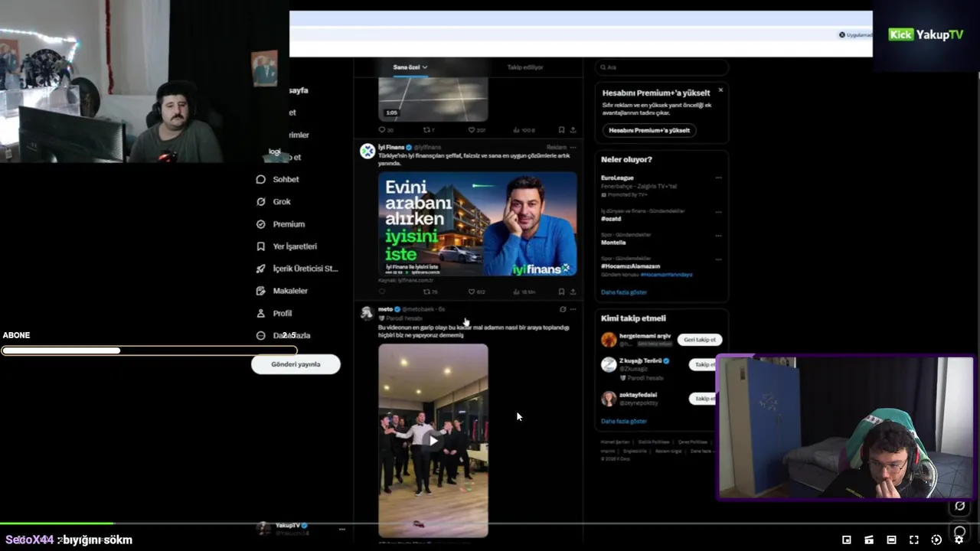This screenshot has width=980, height=551.
Task: Select the Sana özel tab
Action: [x=407, y=67]
